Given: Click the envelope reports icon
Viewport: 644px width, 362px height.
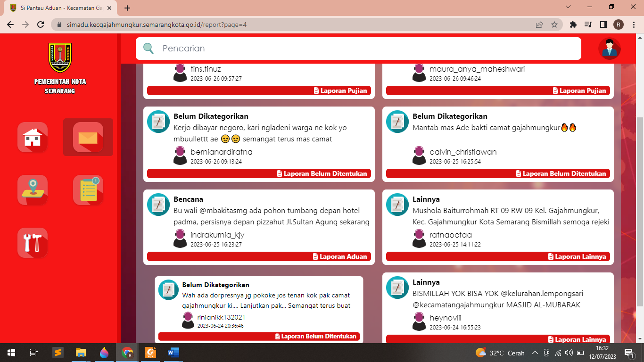Looking at the screenshot, I should click(x=88, y=137).
